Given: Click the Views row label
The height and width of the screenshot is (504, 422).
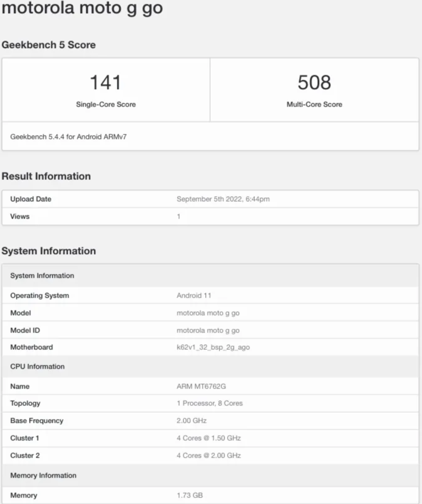Looking at the screenshot, I should 20,216.
